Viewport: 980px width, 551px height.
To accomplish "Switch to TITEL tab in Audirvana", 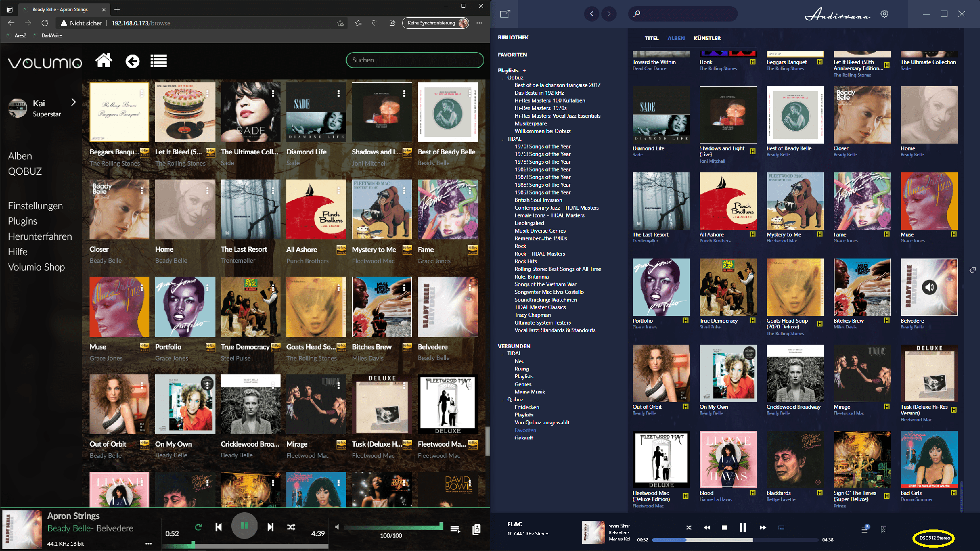I will (651, 38).
